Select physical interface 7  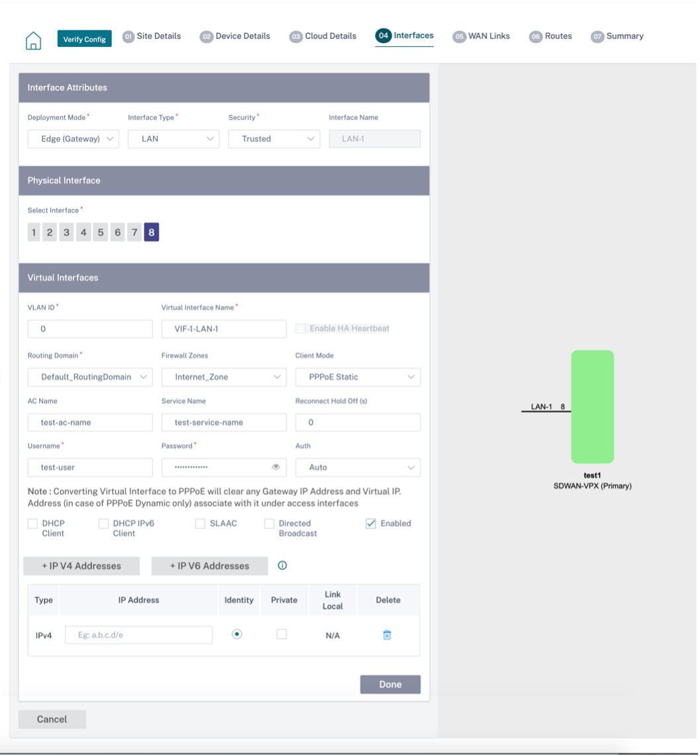point(134,232)
